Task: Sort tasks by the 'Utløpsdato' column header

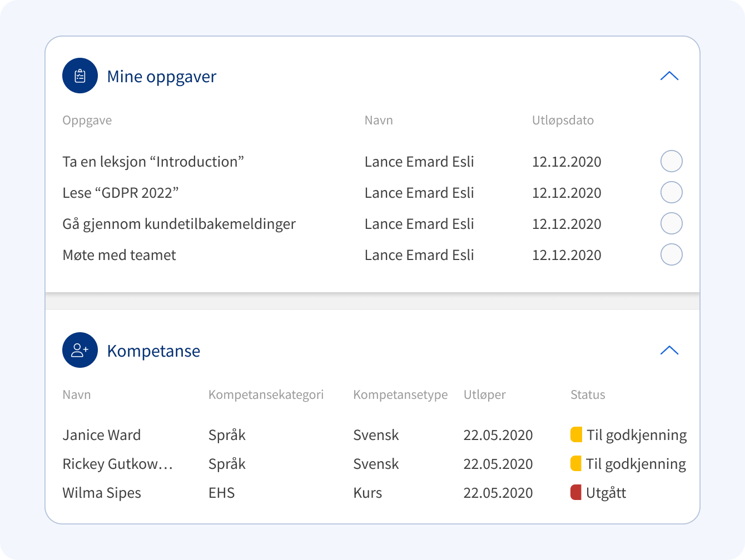Action: pyautogui.click(x=563, y=121)
